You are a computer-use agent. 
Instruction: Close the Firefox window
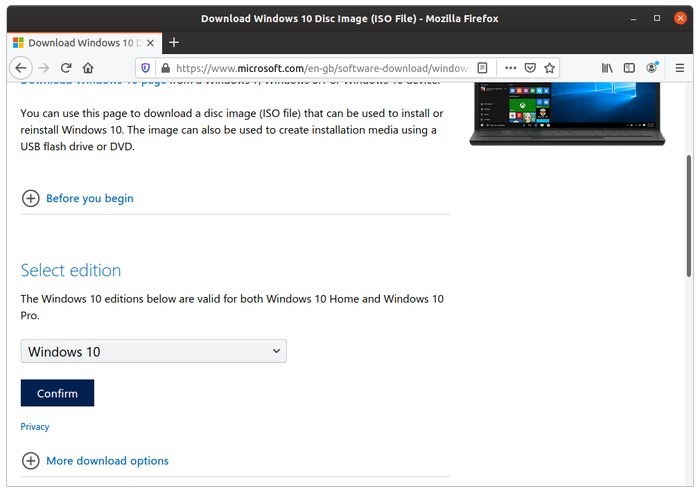point(680,18)
